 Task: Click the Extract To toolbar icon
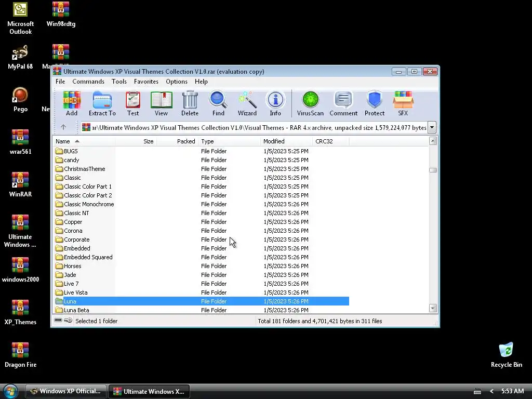[102, 103]
